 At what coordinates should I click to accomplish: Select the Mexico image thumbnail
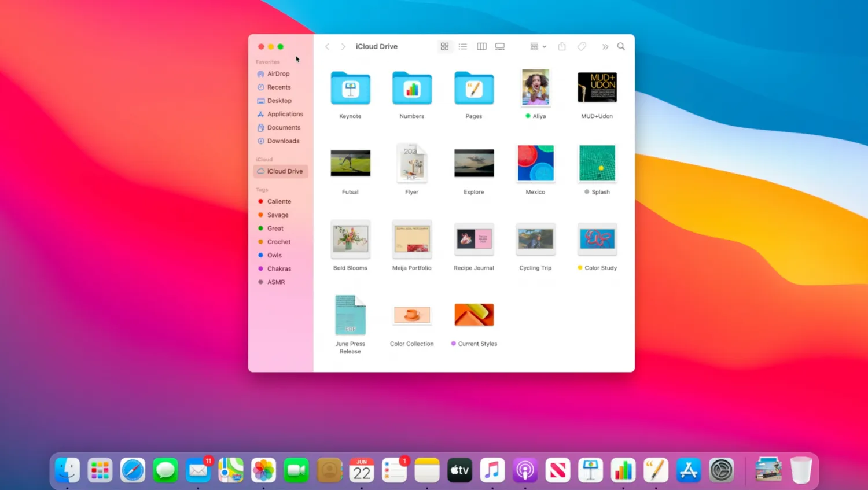[x=535, y=164]
